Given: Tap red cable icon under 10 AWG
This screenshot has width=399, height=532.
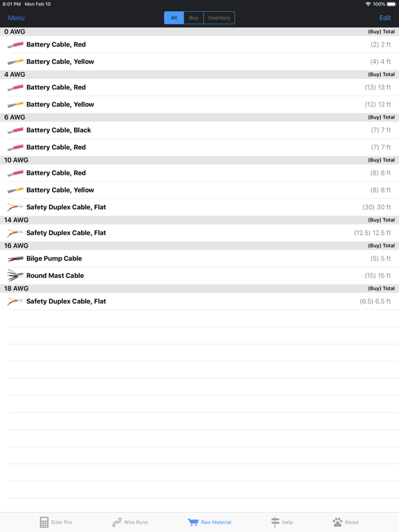Looking at the screenshot, I should (x=15, y=173).
